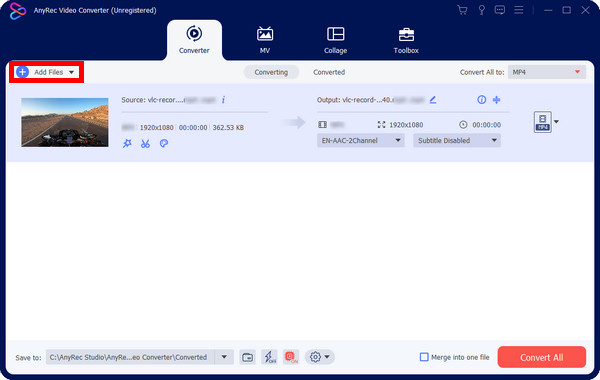
Task: Select the road video thumbnail
Action: click(x=65, y=122)
